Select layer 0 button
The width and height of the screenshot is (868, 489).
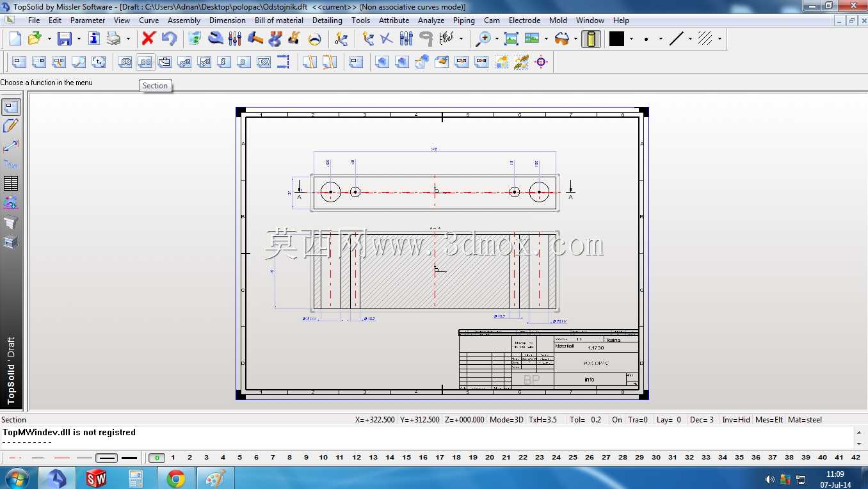click(157, 458)
